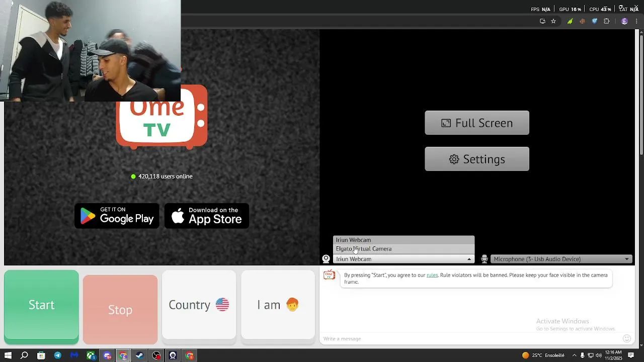Switch to the active Chrome taskbar window
The width and height of the screenshot is (644, 362).
pos(123,355)
